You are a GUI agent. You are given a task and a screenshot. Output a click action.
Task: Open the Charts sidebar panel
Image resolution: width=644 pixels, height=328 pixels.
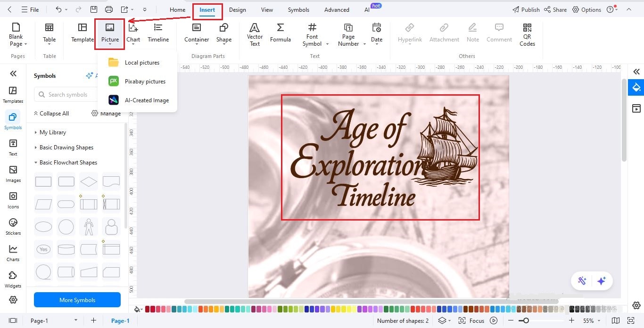point(13,253)
